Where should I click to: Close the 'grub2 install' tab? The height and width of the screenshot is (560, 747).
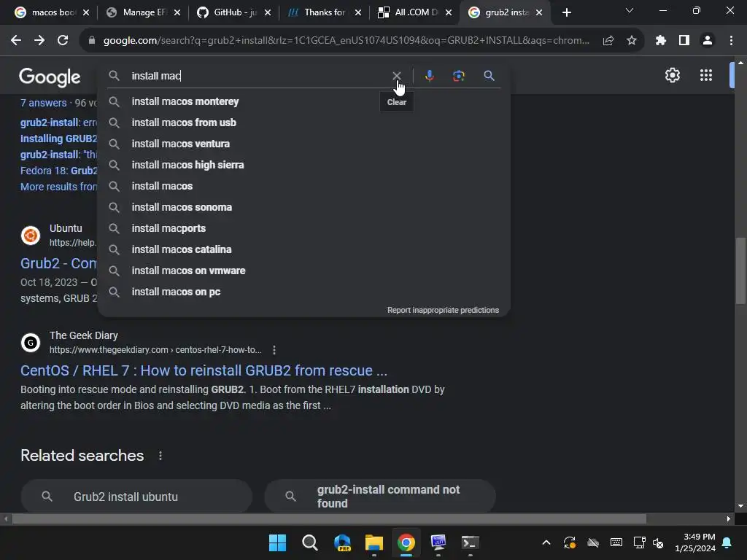pyautogui.click(x=539, y=13)
